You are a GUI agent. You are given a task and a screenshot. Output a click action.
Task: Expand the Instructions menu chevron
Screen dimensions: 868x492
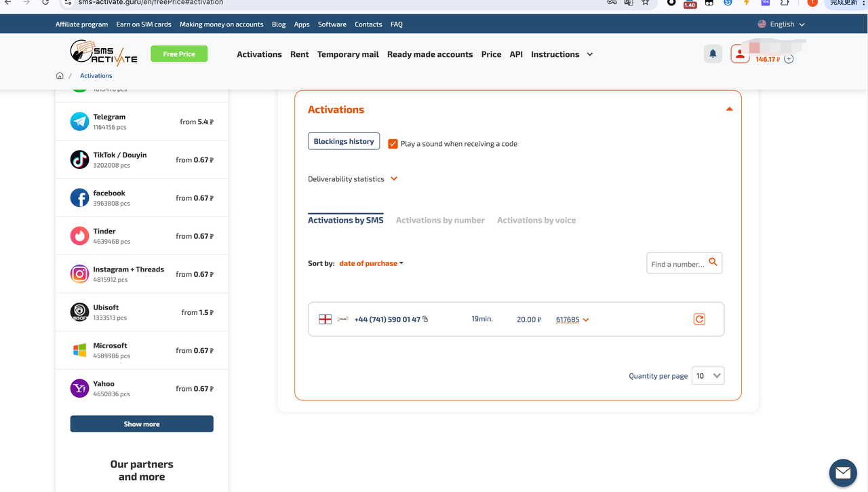[x=589, y=54]
